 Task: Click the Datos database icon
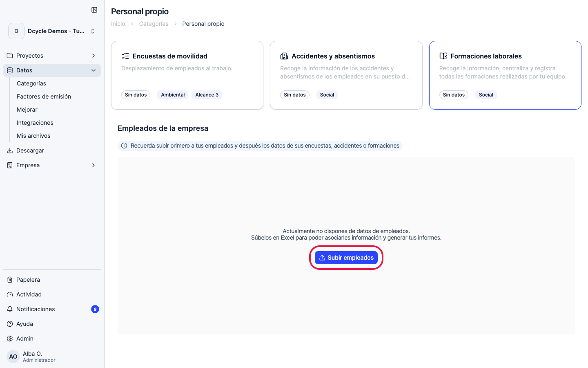pyautogui.click(x=10, y=70)
